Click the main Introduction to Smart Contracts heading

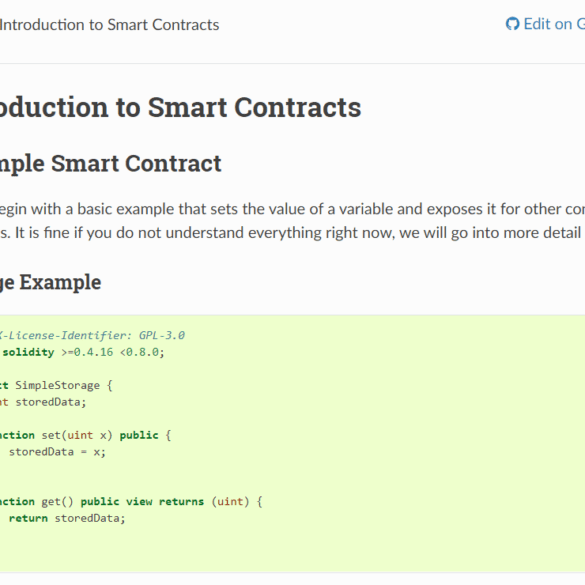coord(181,107)
